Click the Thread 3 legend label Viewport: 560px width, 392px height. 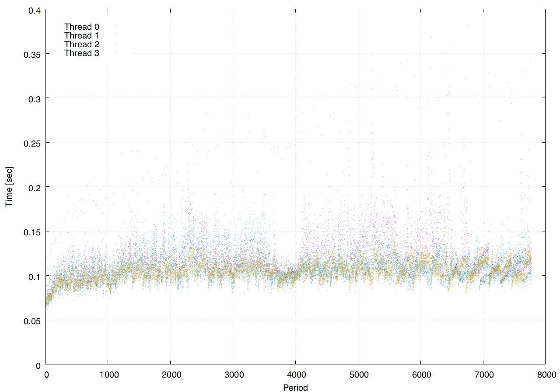82,53
